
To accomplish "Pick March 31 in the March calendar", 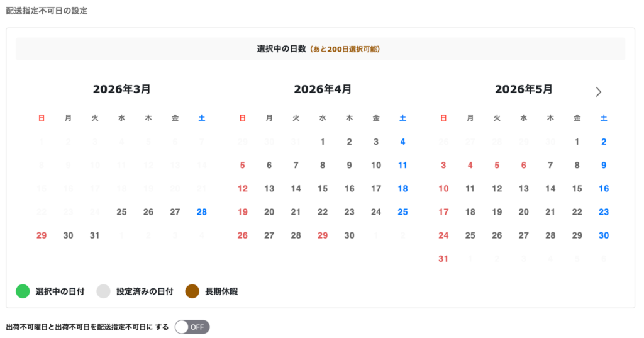I will point(95,235).
